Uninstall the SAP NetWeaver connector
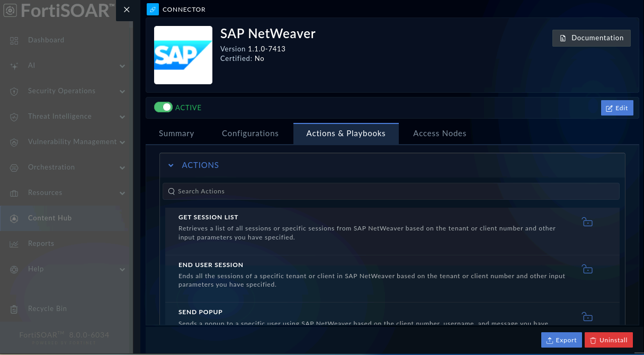The height and width of the screenshot is (355, 644). tap(609, 340)
